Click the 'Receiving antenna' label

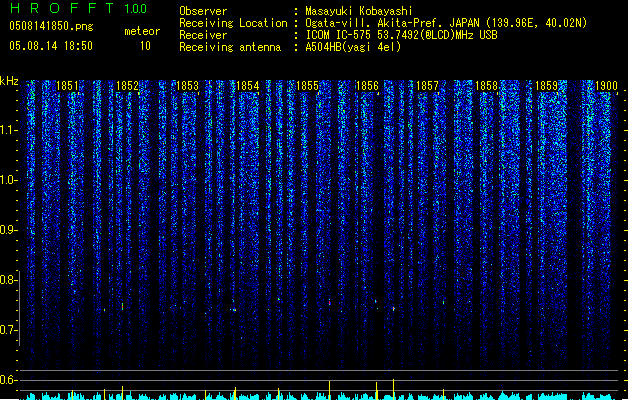pyautogui.click(x=230, y=47)
